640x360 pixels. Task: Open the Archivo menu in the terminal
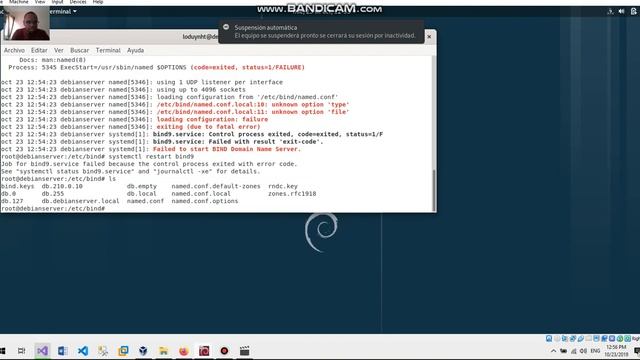14,50
